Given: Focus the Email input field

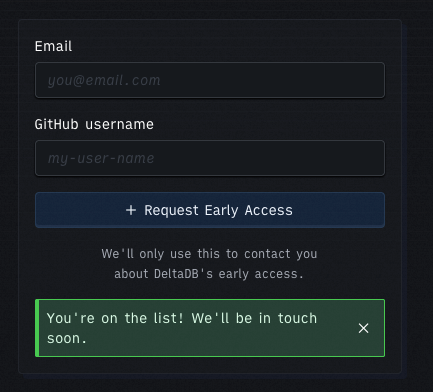Looking at the screenshot, I should coord(210,80).
